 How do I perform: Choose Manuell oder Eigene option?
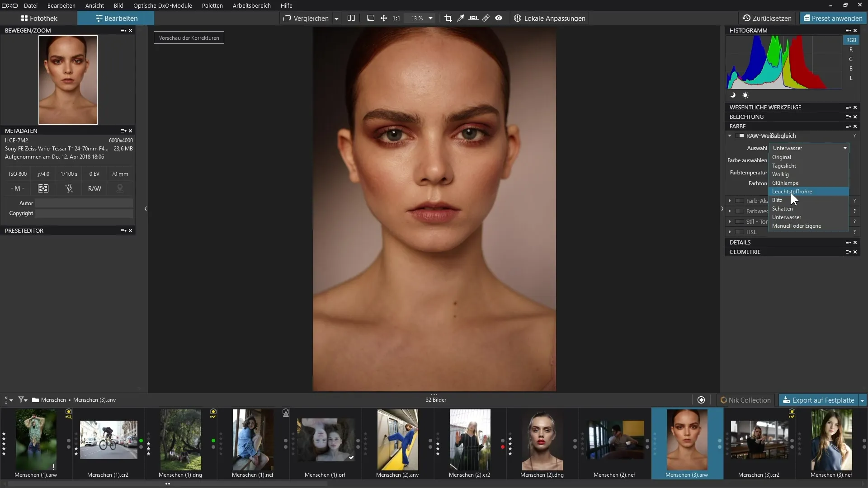808,226
